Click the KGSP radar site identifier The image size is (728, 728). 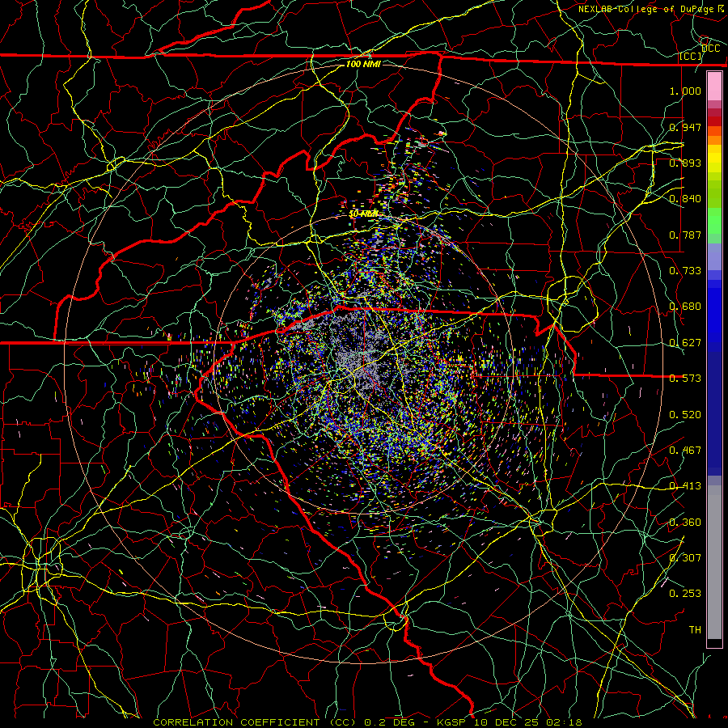click(x=451, y=722)
